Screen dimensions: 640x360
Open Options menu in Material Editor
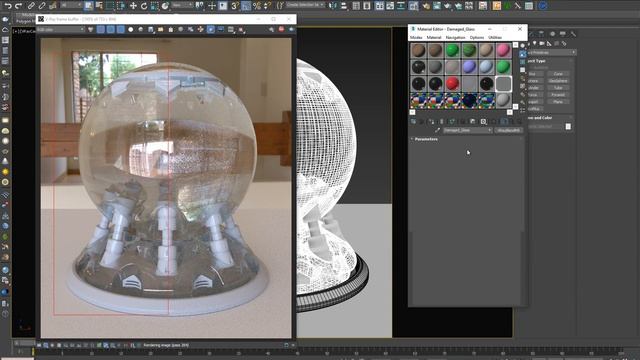(x=477, y=38)
